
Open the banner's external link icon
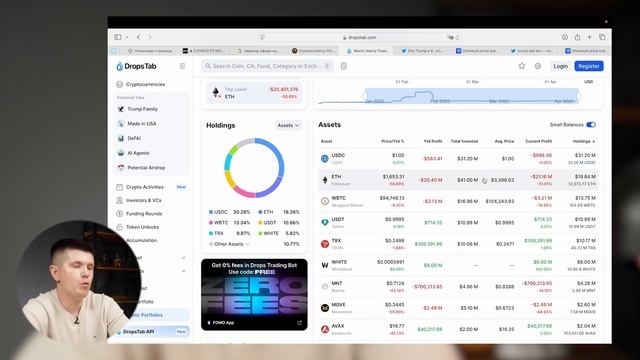pyautogui.click(x=299, y=322)
